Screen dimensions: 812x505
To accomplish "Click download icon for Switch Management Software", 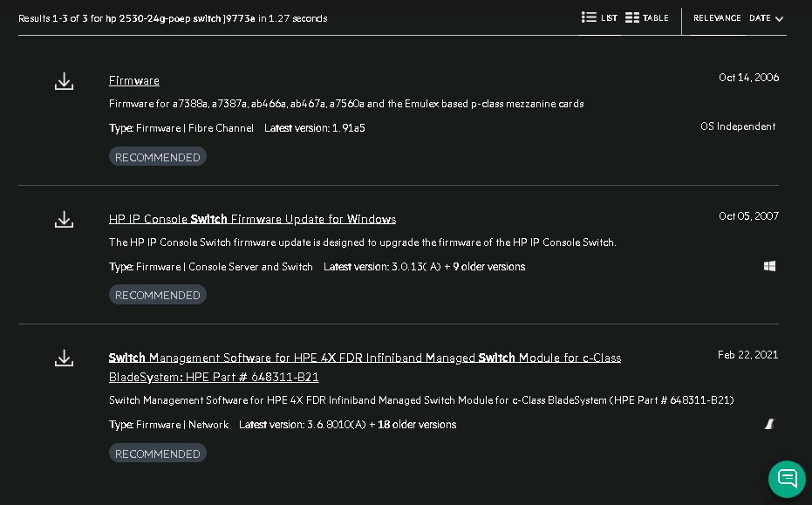I will coord(64,358).
